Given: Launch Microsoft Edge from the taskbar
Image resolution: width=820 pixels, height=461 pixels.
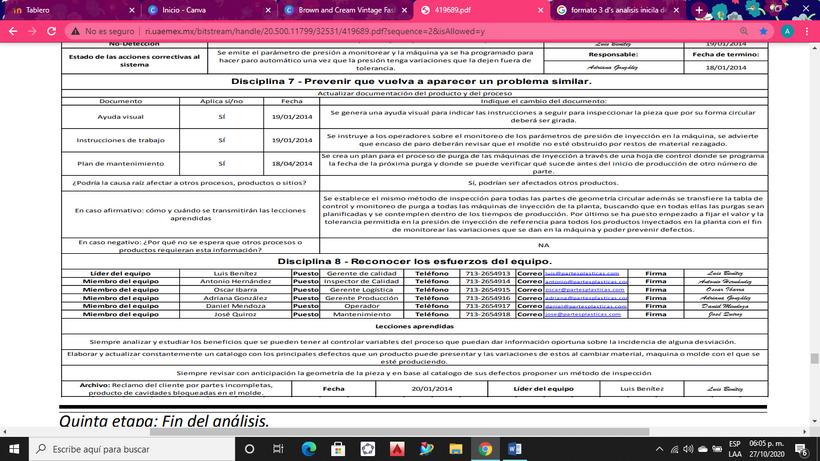Looking at the screenshot, I should click(309, 449).
